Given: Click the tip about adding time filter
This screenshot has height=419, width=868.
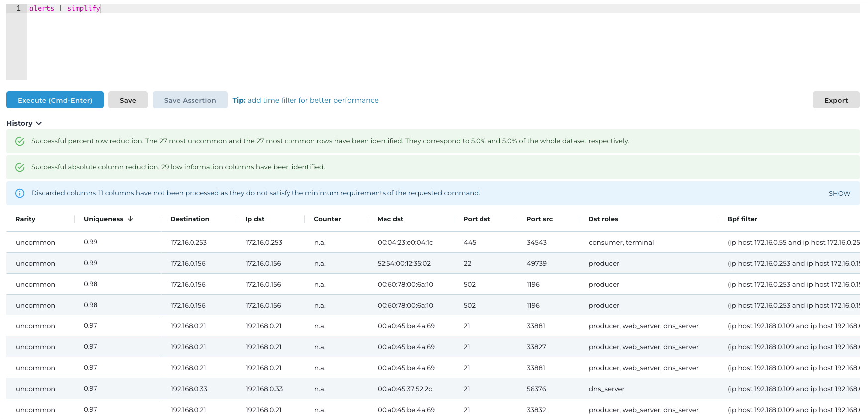Looking at the screenshot, I should click(305, 100).
